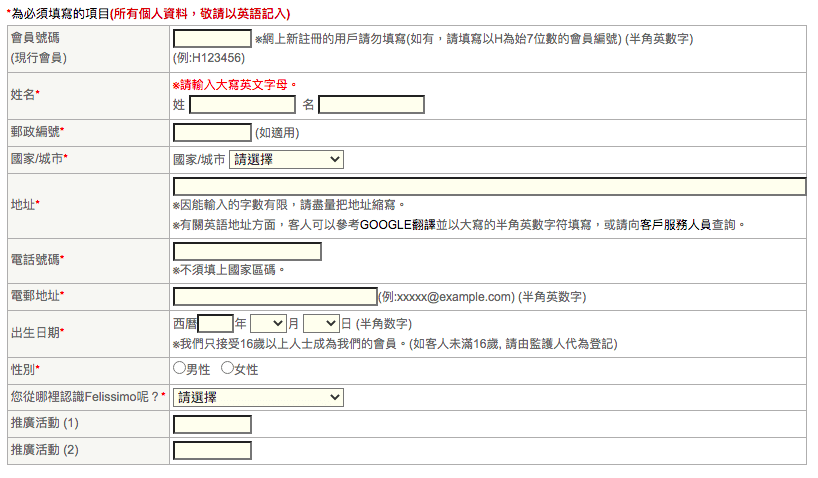Click the example text 例:H123456
This screenshot has width=818, height=478.
point(209,58)
